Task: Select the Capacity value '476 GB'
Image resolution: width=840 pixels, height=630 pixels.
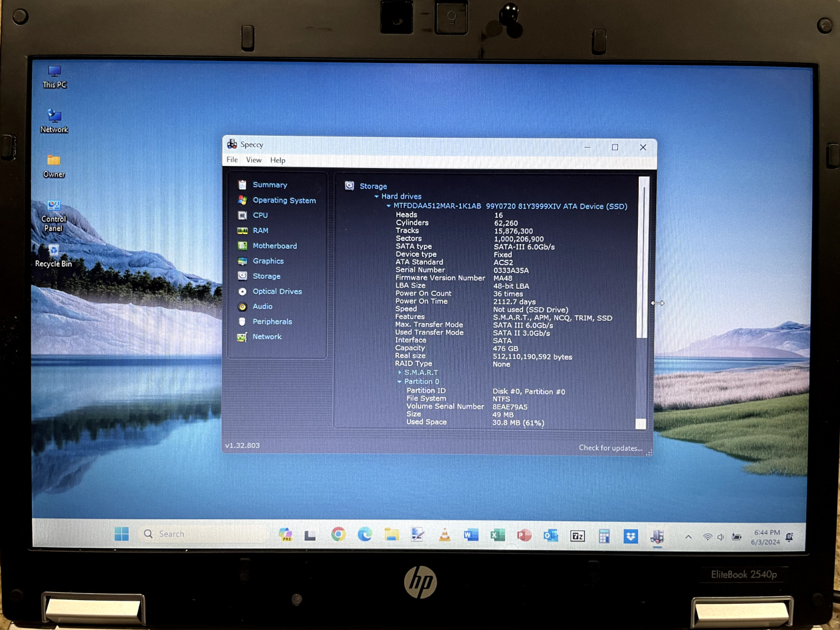Action: [x=505, y=349]
